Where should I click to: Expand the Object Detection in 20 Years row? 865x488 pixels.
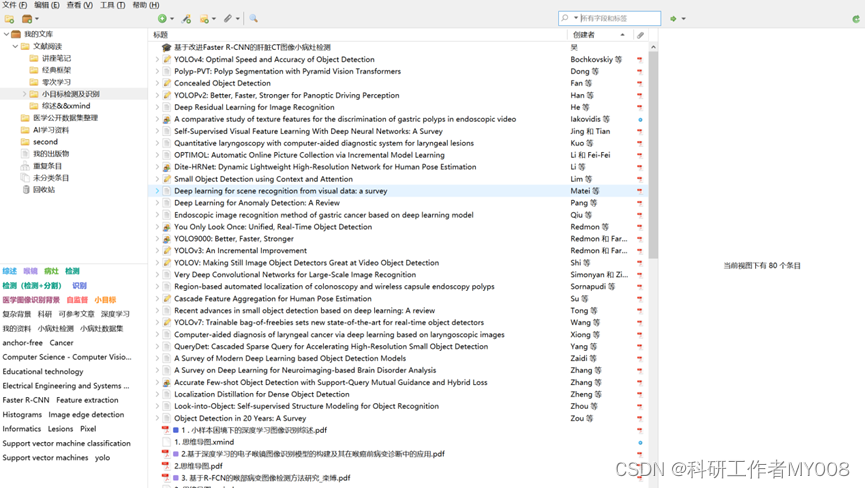tap(157, 419)
